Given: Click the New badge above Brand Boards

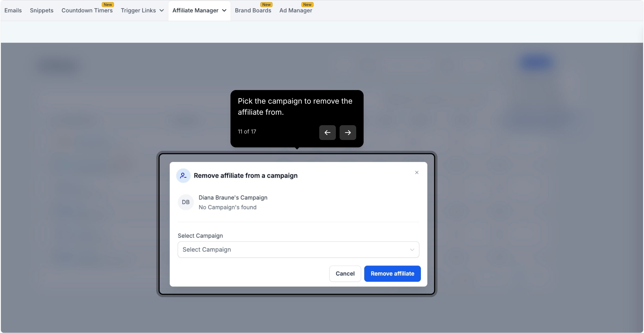Looking at the screenshot, I should click(267, 5).
